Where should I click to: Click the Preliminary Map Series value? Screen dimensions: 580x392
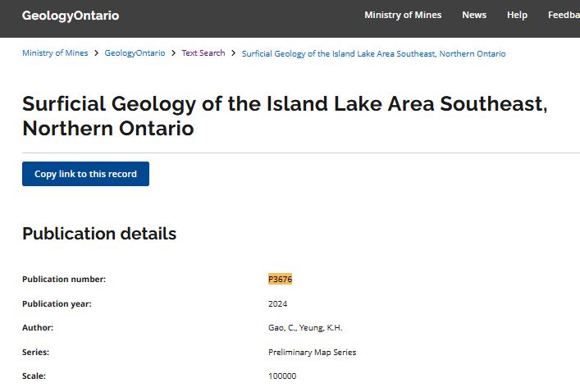point(312,353)
